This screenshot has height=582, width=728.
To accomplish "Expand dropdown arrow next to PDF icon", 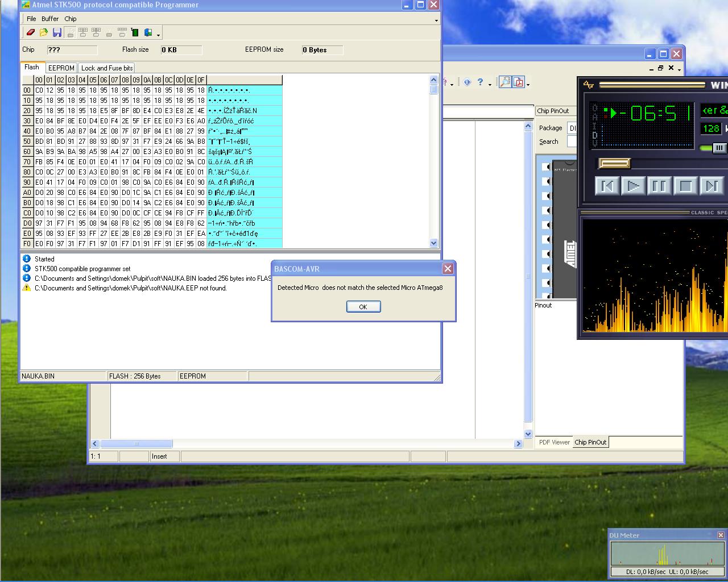I will 528,85.
